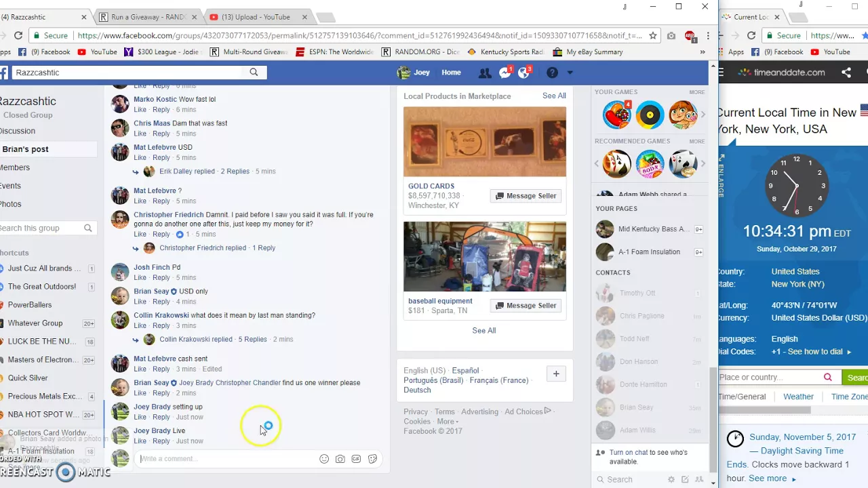Expand Collin Krakowski's 5 Replies thread
This screenshot has height=488, width=868.
click(252, 340)
